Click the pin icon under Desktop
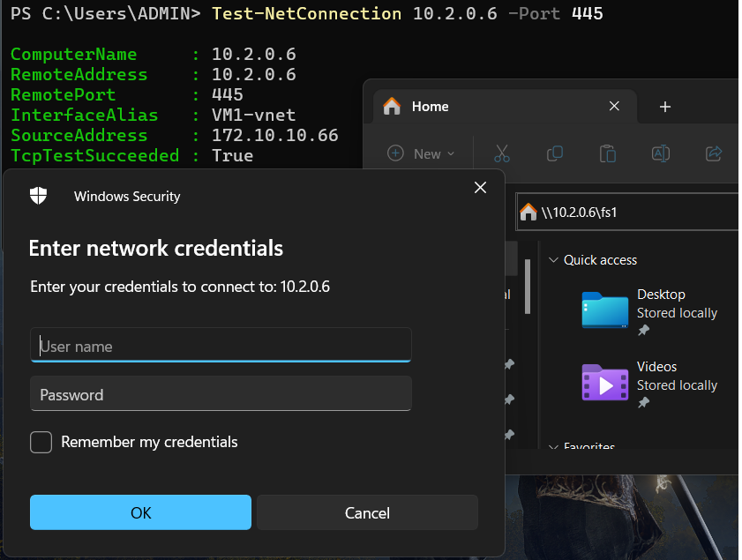 point(642,331)
